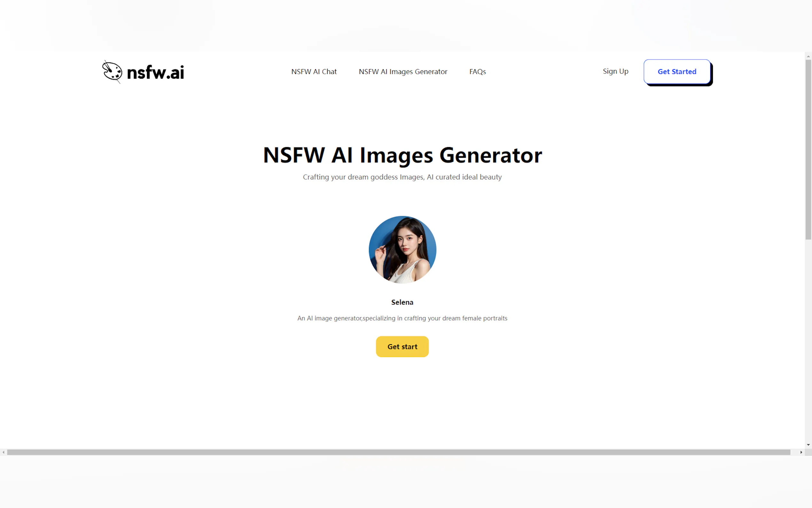Click the goddess Images tagline text

tap(402, 177)
